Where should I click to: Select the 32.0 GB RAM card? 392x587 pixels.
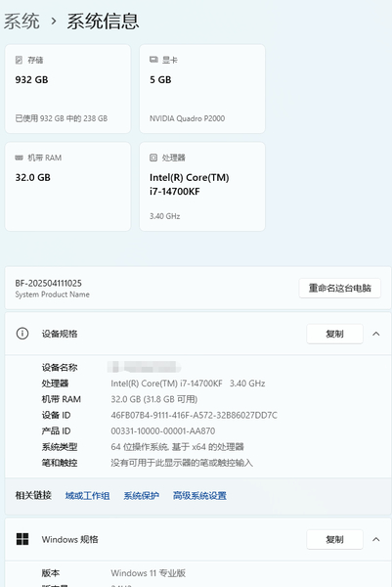pyautogui.click(x=67, y=187)
